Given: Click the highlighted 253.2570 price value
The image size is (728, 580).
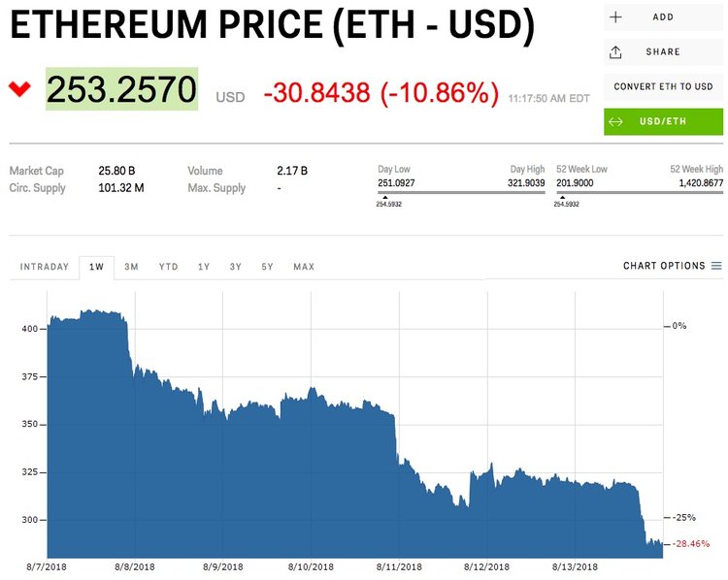Looking at the screenshot, I should [x=121, y=89].
